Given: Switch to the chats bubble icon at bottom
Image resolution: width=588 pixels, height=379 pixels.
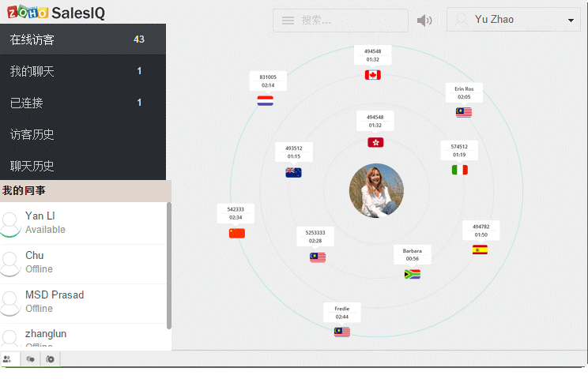Looking at the screenshot, I should coord(30,359).
